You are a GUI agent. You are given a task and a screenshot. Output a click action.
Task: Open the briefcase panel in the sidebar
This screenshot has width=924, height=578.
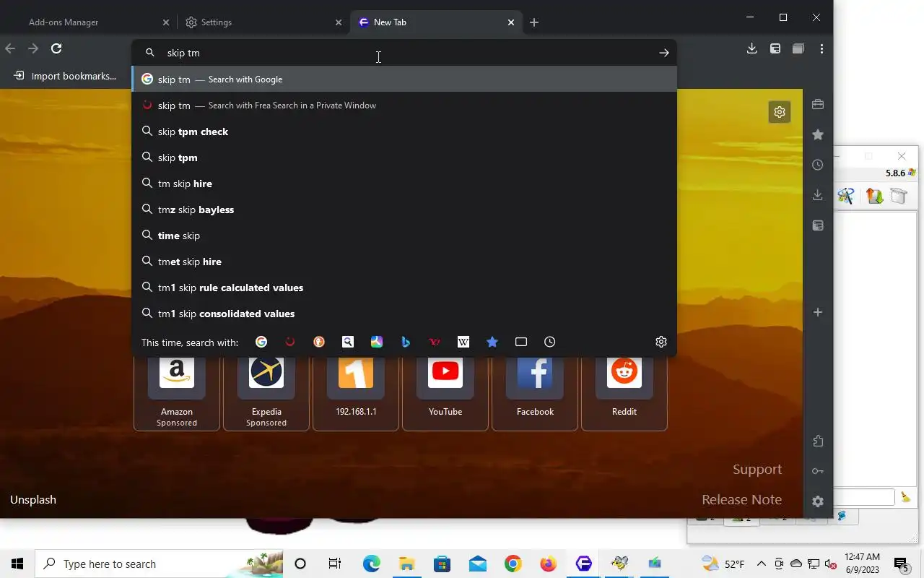(818, 104)
